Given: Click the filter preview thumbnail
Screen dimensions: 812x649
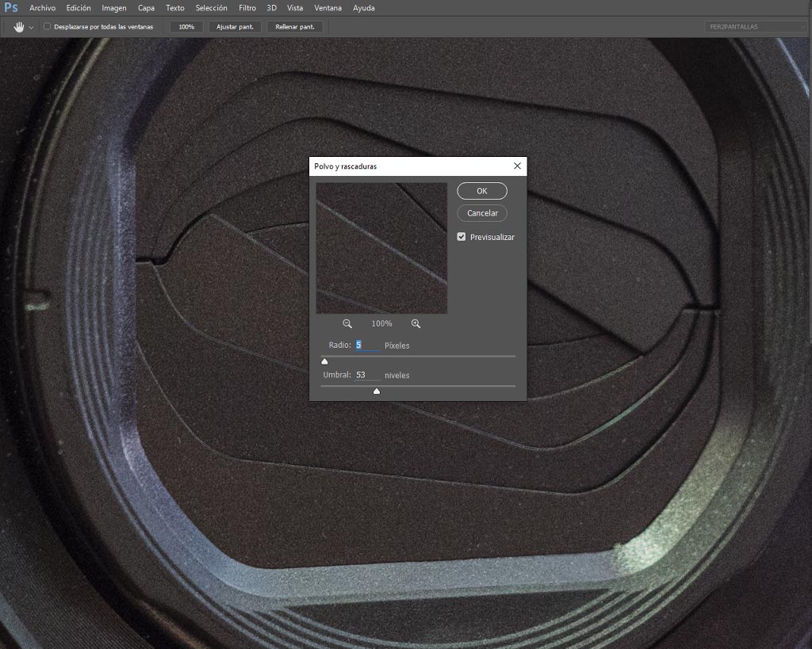Looking at the screenshot, I should 381,248.
